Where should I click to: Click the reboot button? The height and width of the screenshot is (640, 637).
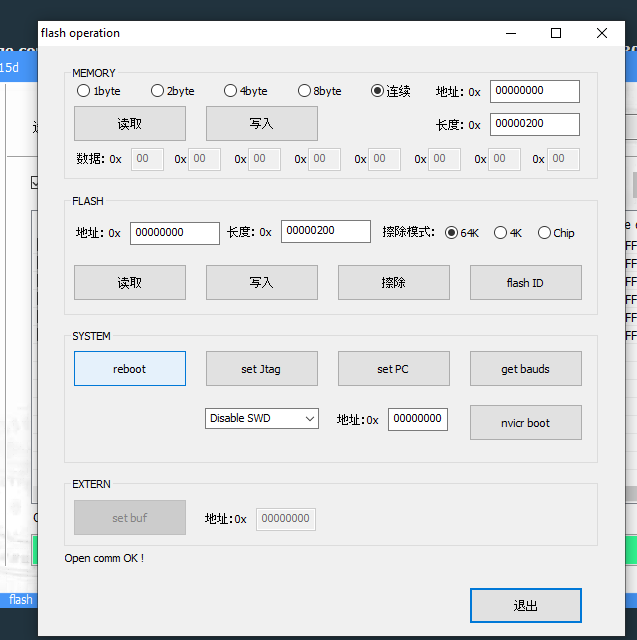130,369
